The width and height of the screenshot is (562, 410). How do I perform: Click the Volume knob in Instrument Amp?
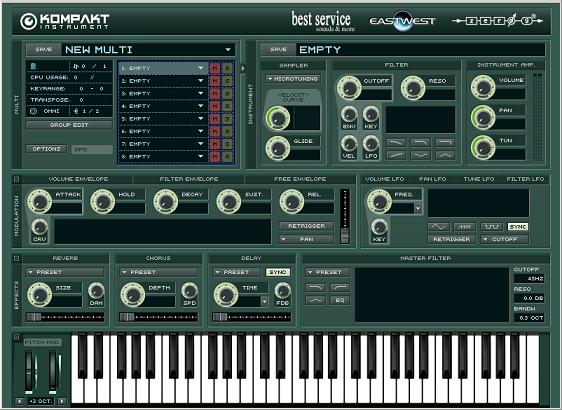click(483, 87)
